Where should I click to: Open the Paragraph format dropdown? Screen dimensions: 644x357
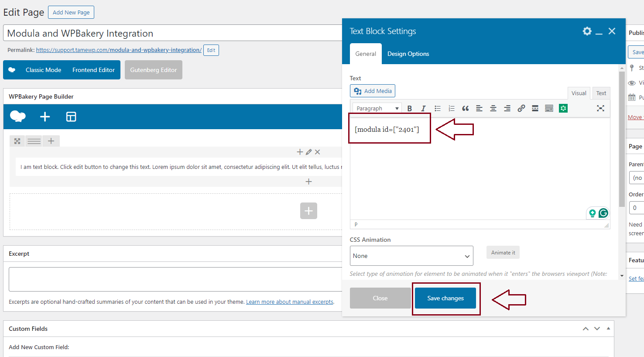click(x=377, y=109)
